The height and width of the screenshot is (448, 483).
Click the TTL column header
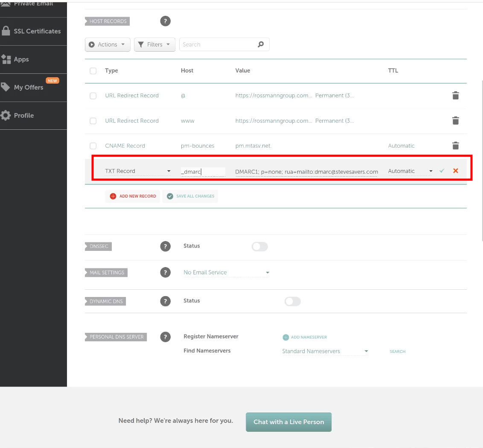click(393, 70)
